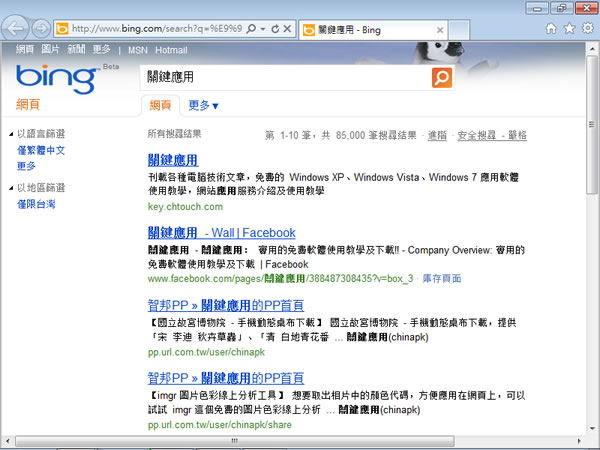Click the 所有搜尋結果 label
The height and width of the screenshot is (450, 600).
tap(174, 134)
